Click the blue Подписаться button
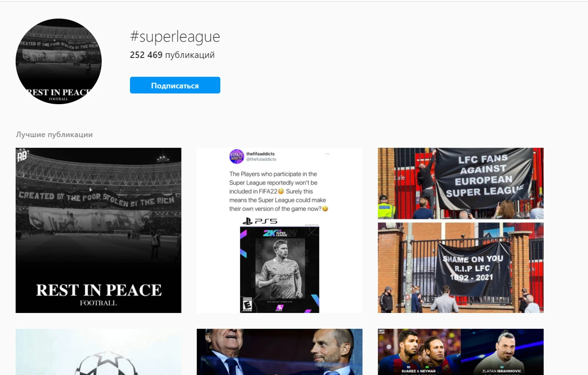588x375 pixels. pos(175,85)
